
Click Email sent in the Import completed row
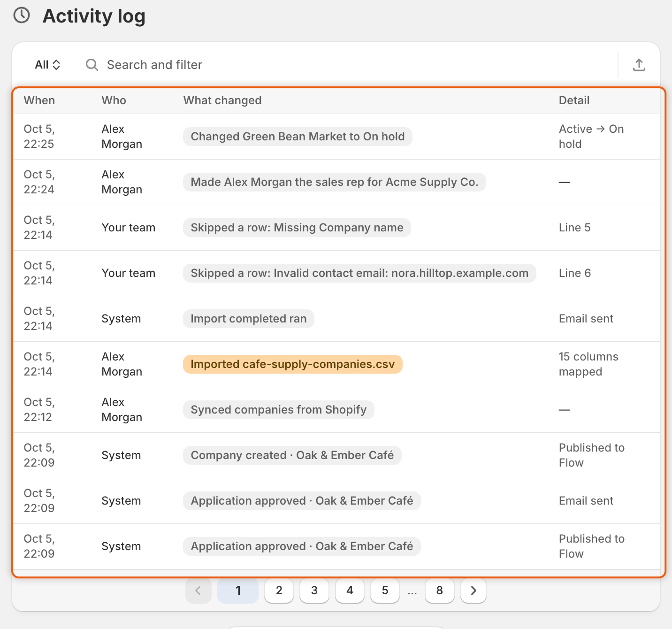click(586, 319)
